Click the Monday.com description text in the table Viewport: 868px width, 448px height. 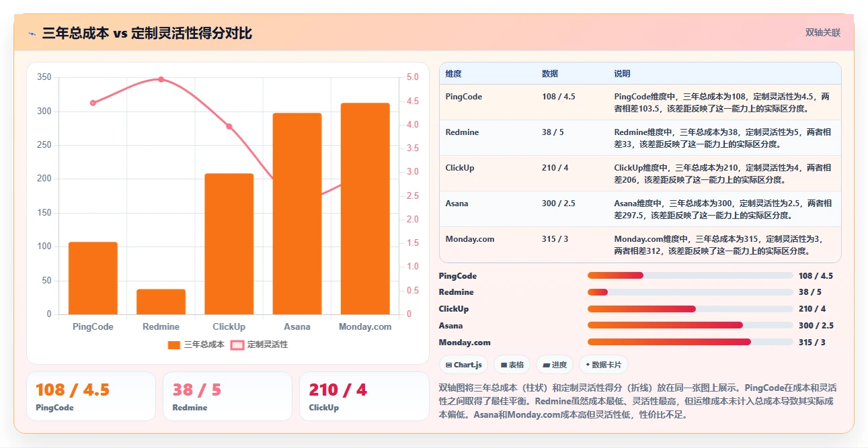(x=719, y=244)
